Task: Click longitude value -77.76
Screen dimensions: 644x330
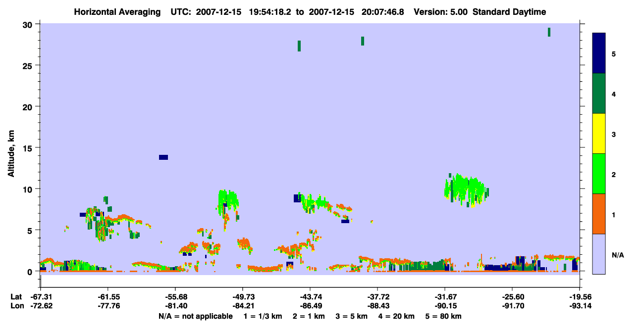Action: [x=108, y=306]
